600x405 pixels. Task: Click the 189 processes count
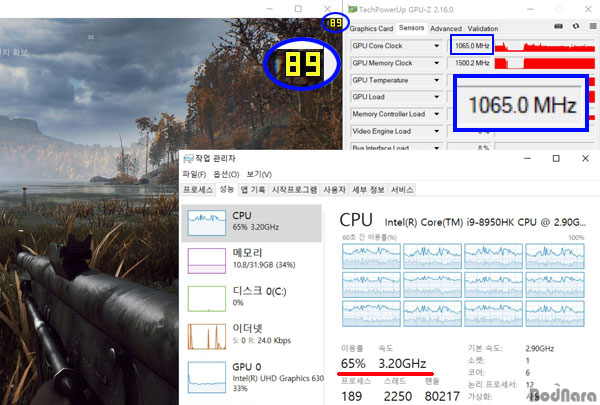[351, 396]
